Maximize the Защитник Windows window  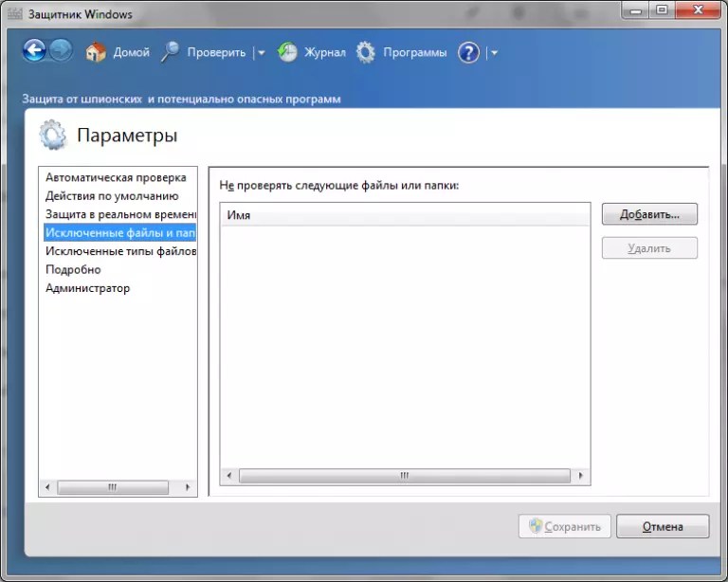pyautogui.click(x=662, y=10)
